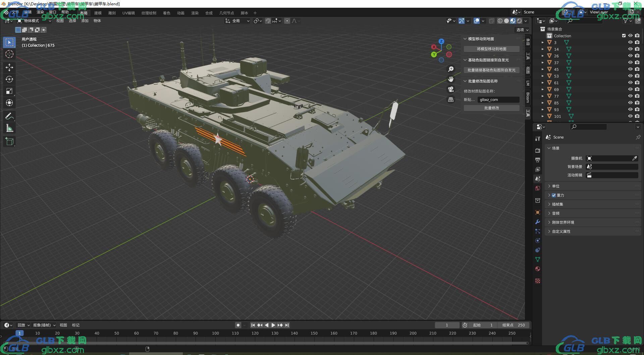This screenshot has width=644, height=355.
Task: Open the Render properties tab icon
Action: click(538, 150)
